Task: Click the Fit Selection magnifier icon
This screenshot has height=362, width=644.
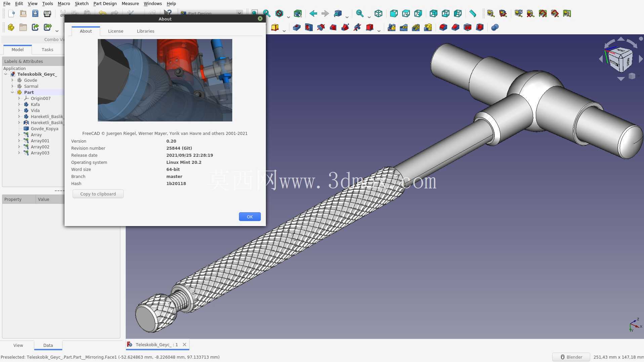Action: click(267, 13)
